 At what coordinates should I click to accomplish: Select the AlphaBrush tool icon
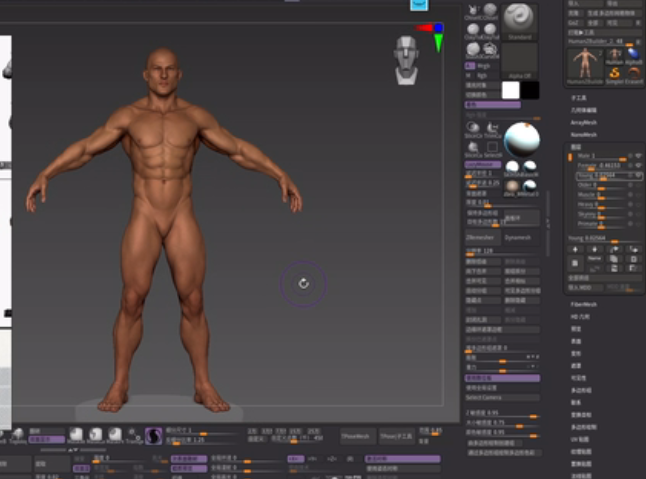634,56
